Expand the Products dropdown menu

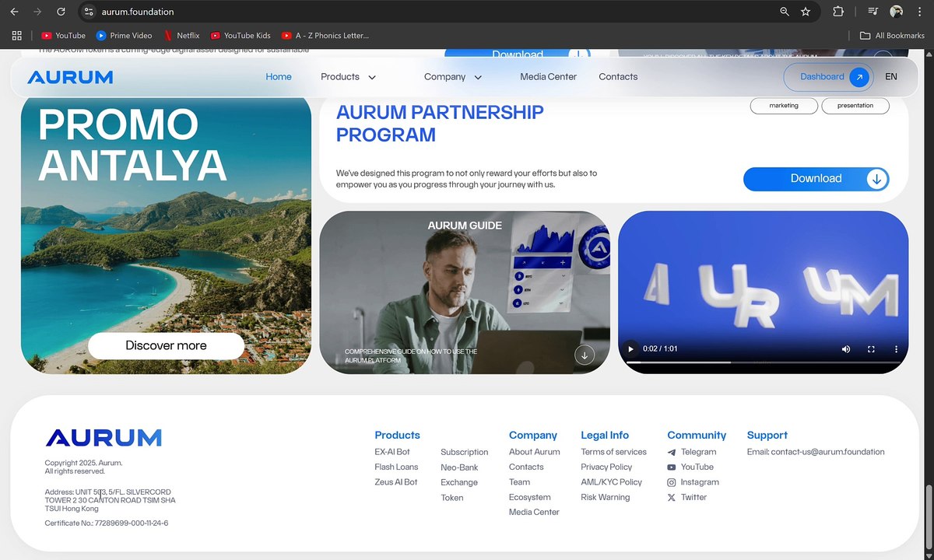pyautogui.click(x=348, y=77)
